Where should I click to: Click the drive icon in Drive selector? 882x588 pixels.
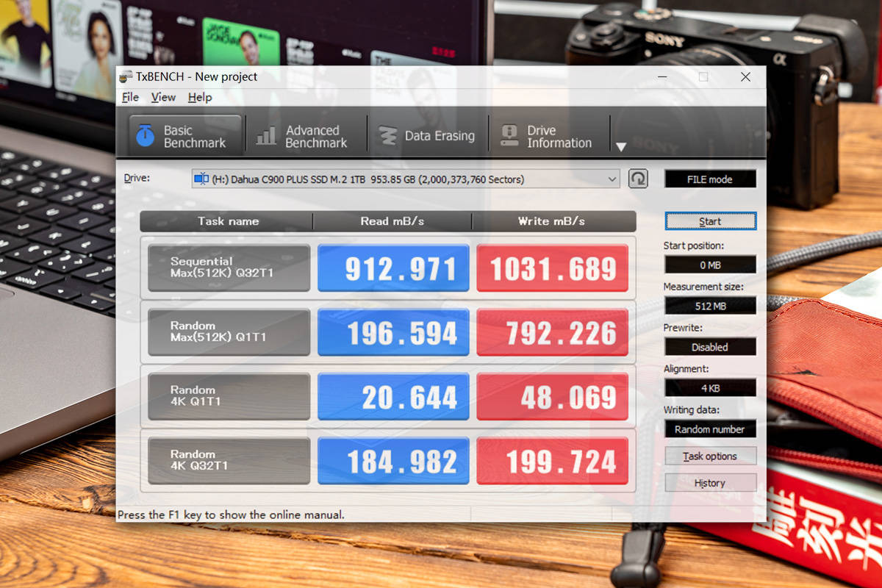201,179
